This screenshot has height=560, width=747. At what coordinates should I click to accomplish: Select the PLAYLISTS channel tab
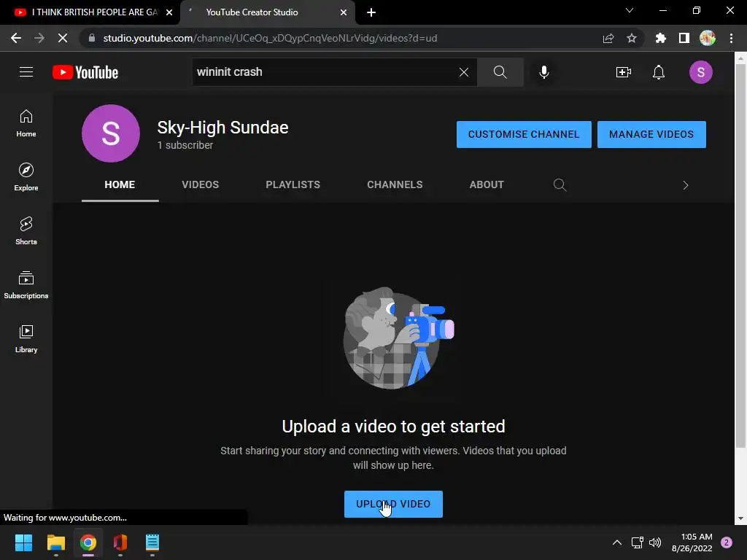(293, 184)
